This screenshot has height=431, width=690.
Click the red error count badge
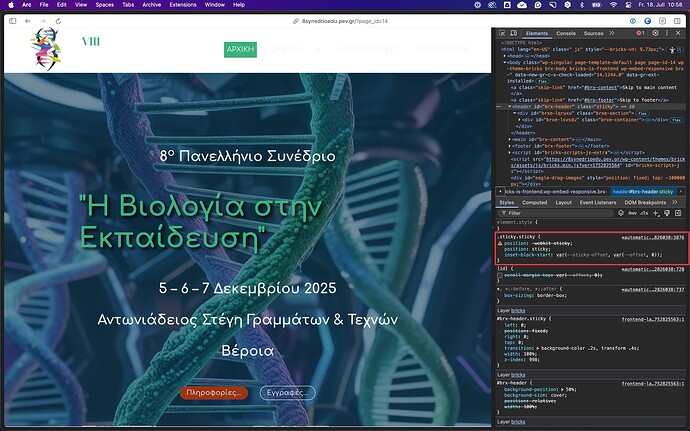pyautogui.click(x=640, y=33)
